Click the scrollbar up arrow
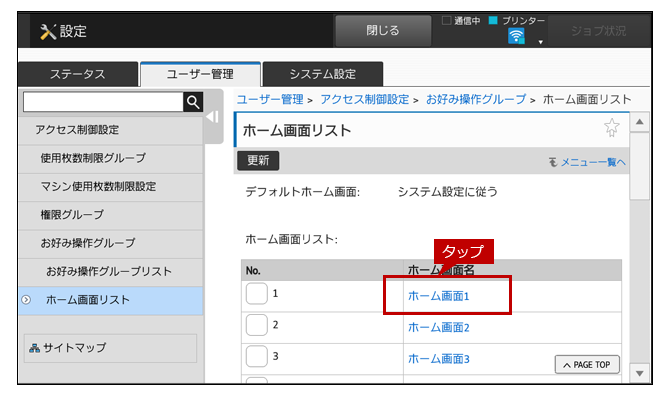This screenshot has width=670, height=396. click(640, 122)
